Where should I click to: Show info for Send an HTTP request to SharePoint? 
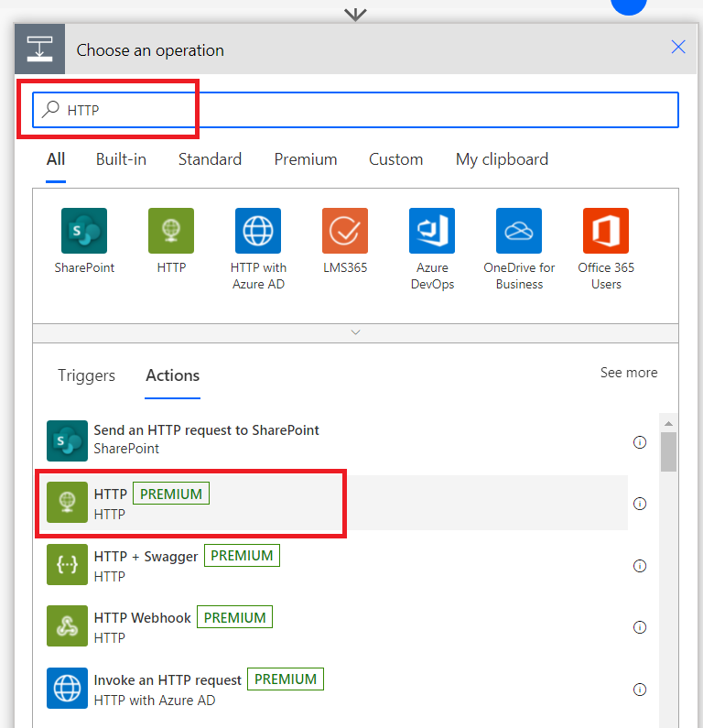(640, 442)
